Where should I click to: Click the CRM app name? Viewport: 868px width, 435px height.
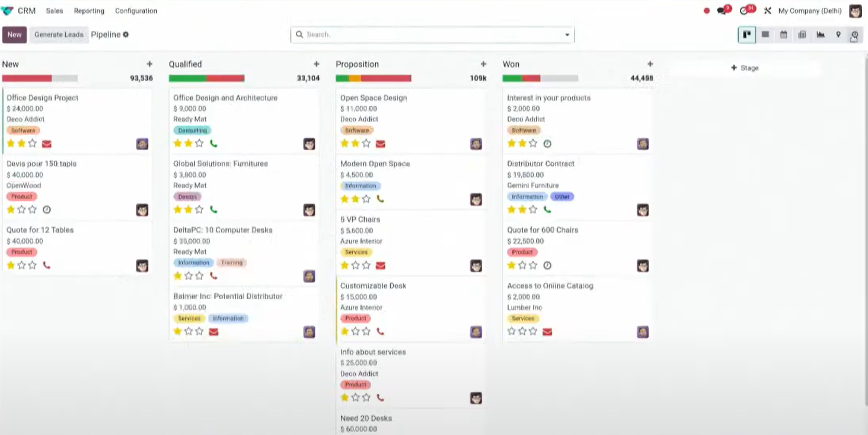click(27, 11)
